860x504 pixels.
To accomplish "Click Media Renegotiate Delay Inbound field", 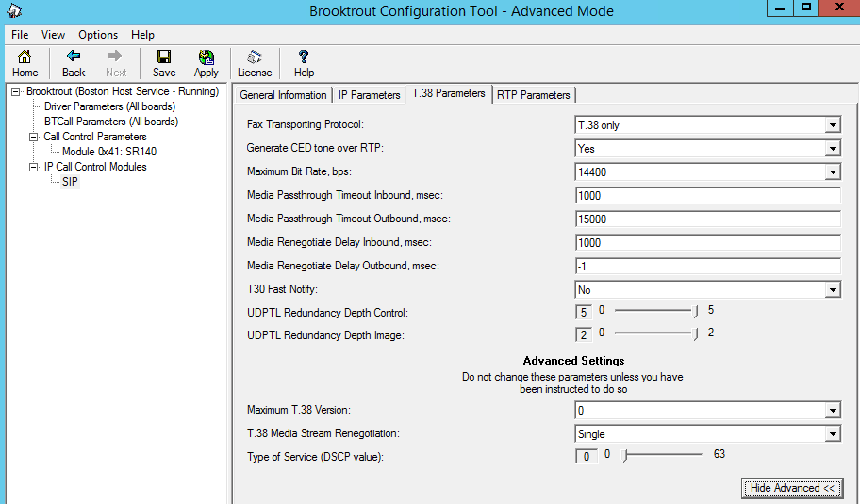I will (707, 243).
